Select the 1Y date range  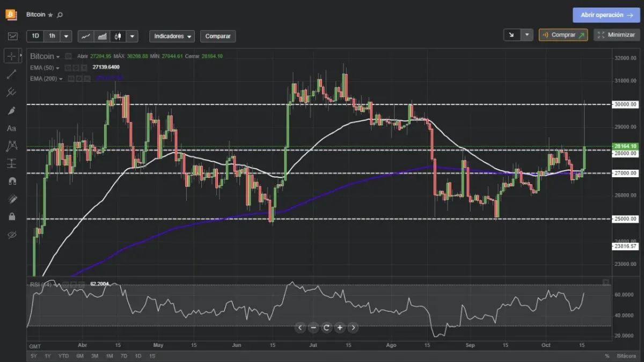[x=48, y=356]
